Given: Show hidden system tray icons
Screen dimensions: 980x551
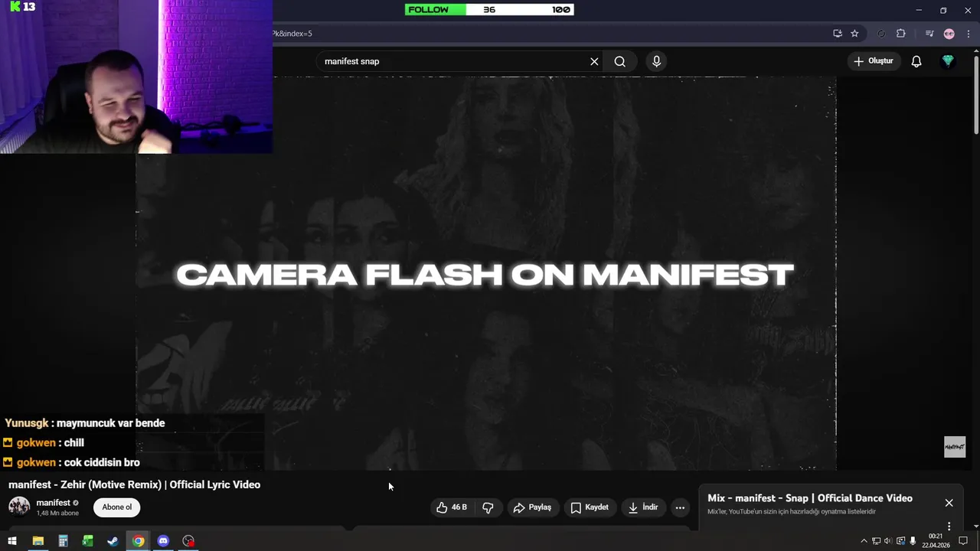Looking at the screenshot, I should click(x=864, y=541).
